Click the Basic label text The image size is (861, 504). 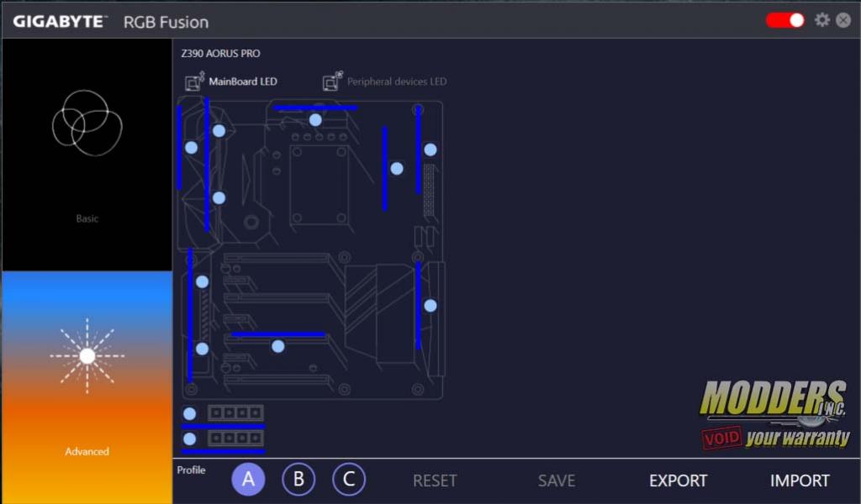pyautogui.click(x=87, y=218)
